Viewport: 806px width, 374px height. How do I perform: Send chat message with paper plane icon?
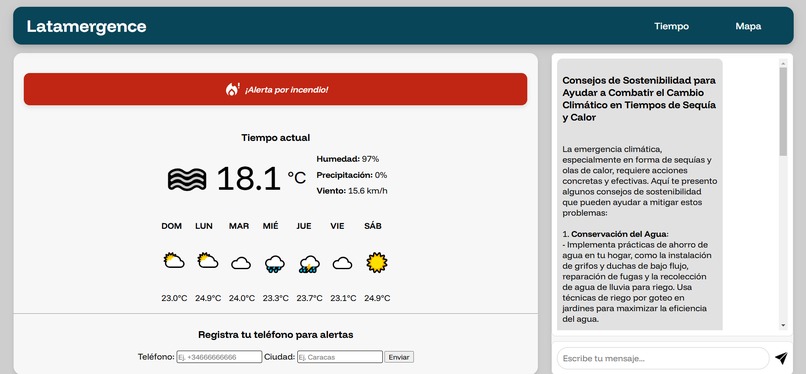click(781, 358)
